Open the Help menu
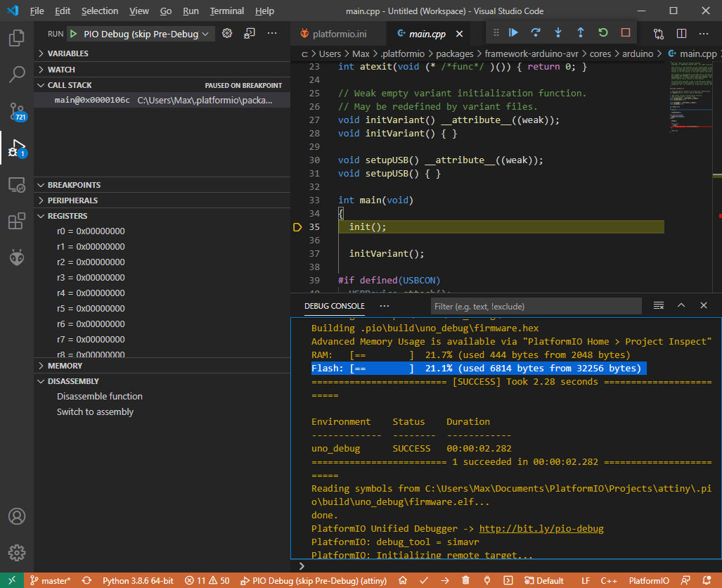Viewport: 722px width, 588px height. 264,11
